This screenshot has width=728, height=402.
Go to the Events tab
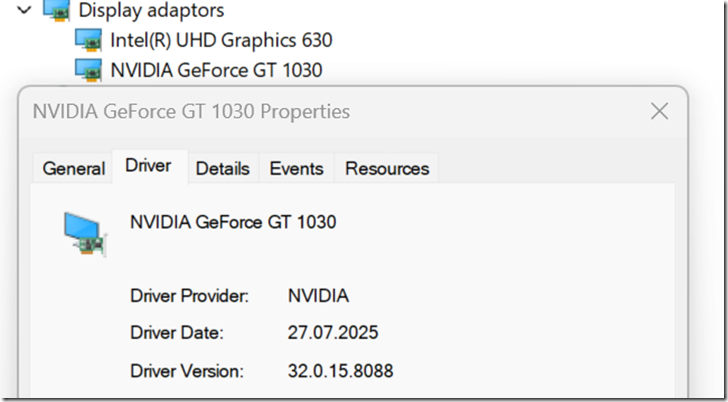(x=296, y=168)
